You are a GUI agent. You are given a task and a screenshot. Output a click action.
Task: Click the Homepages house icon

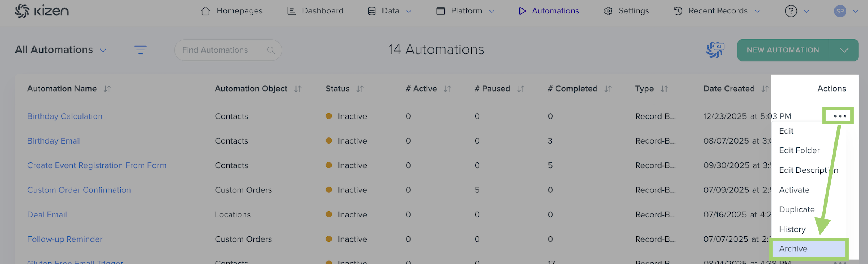(206, 11)
